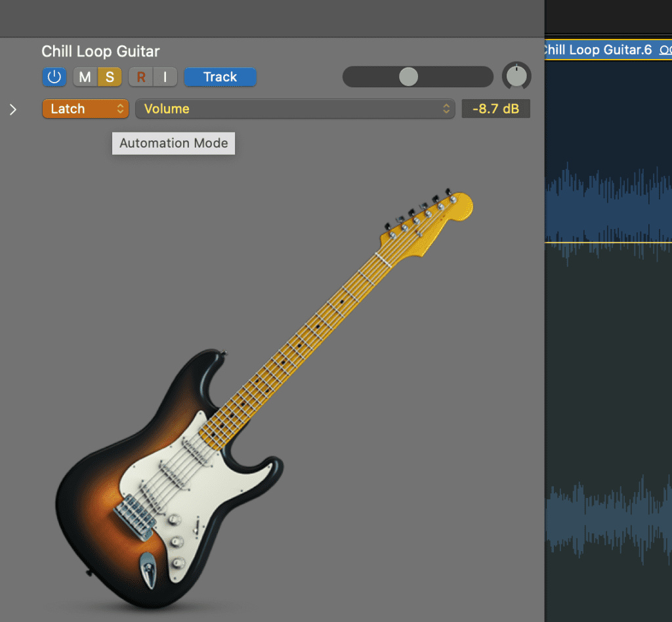672x622 pixels.
Task: Select the Chill Loop Guitar track name
Action: click(100, 51)
